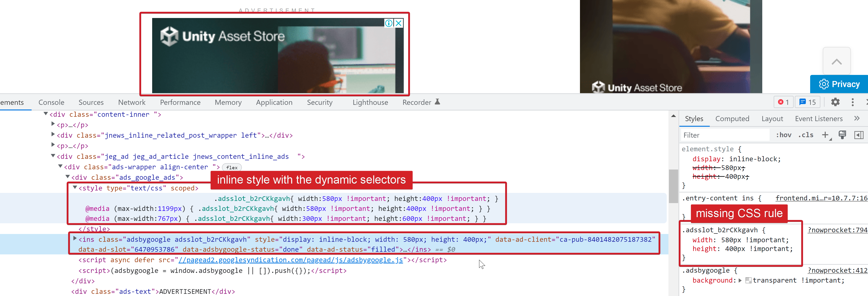Click the Styles filter input field
The width and height of the screenshot is (868, 296).
tap(724, 135)
